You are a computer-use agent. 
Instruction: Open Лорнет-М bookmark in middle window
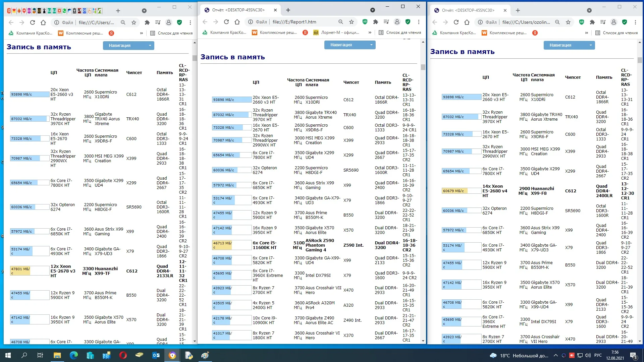click(336, 33)
